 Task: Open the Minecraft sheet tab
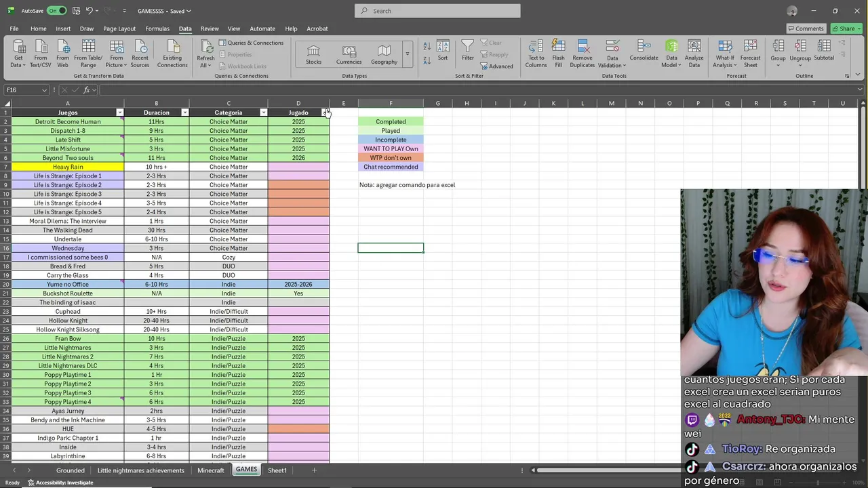210,470
